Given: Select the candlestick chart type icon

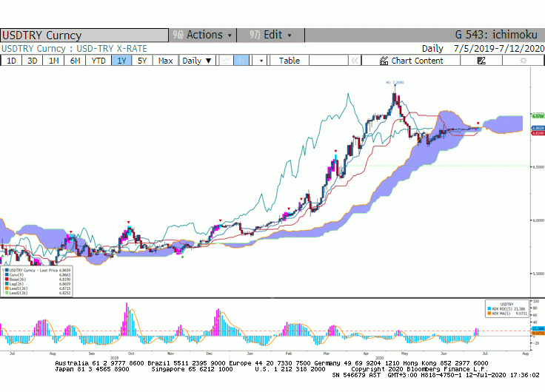Looking at the screenshot, I should tap(241, 61).
